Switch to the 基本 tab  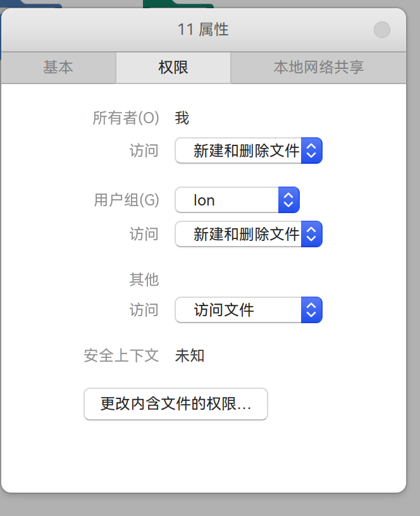[58, 68]
